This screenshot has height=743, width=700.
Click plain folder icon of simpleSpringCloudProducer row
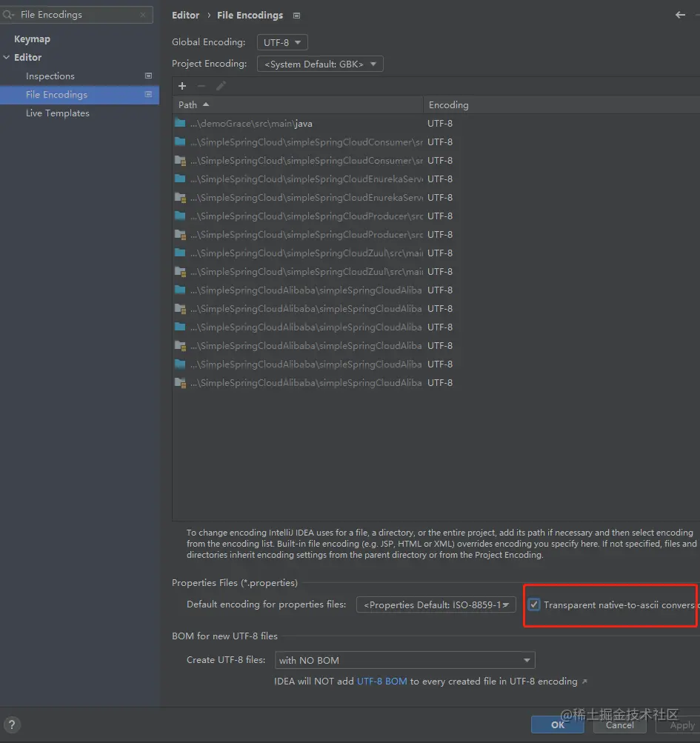[180, 216]
